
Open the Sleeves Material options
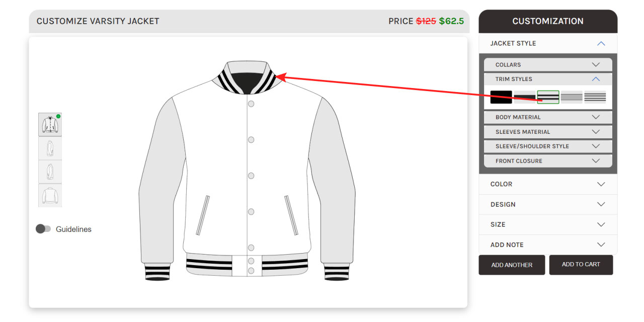pos(548,132)
